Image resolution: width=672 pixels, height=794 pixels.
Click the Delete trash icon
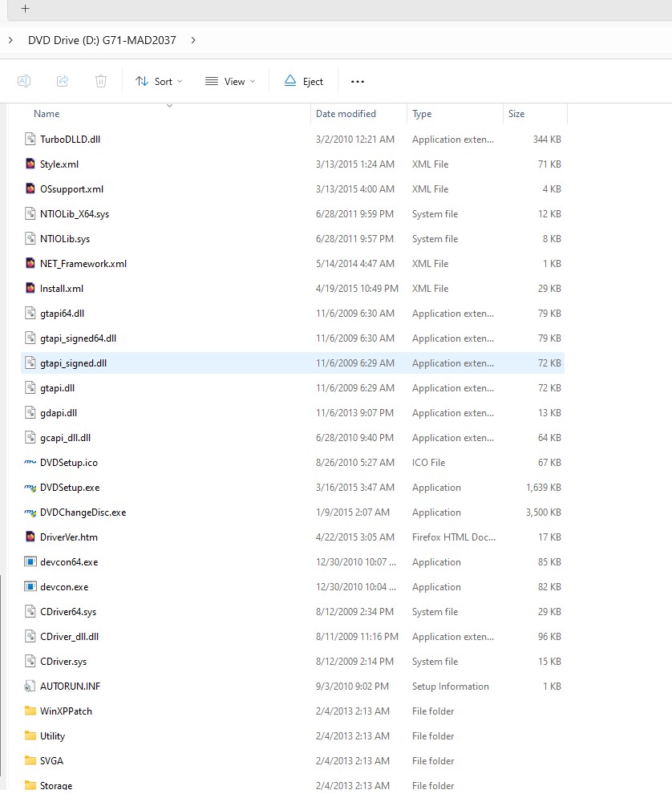(x=100, y=81)
